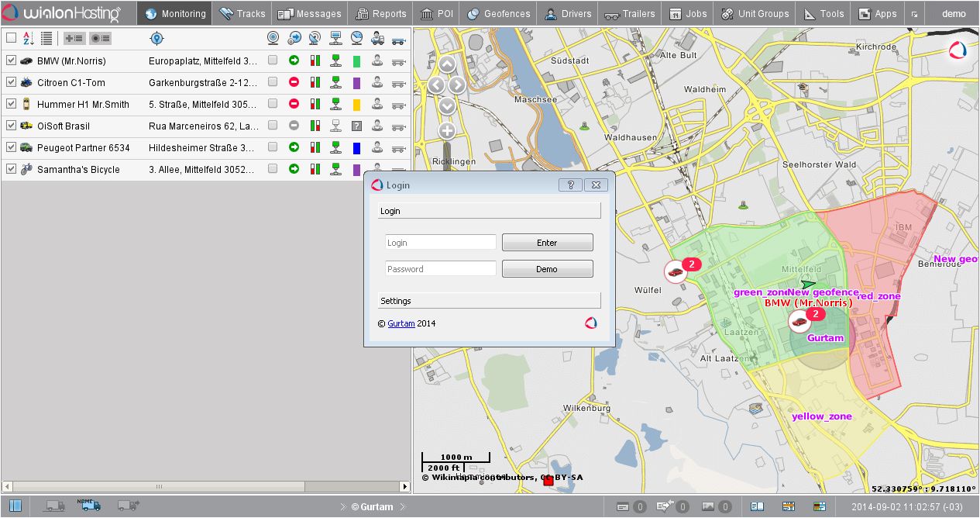The width and height of the screenshot is (980, 518).
Task: Open the Geofences tab
Action: 499,13
